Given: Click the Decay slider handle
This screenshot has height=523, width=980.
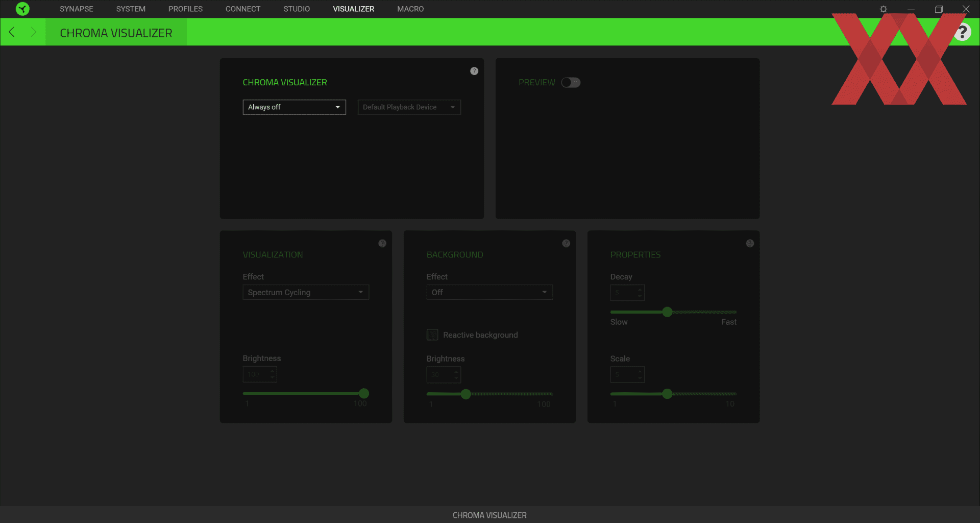Looking at the screenshot, I should click(667, 312).
